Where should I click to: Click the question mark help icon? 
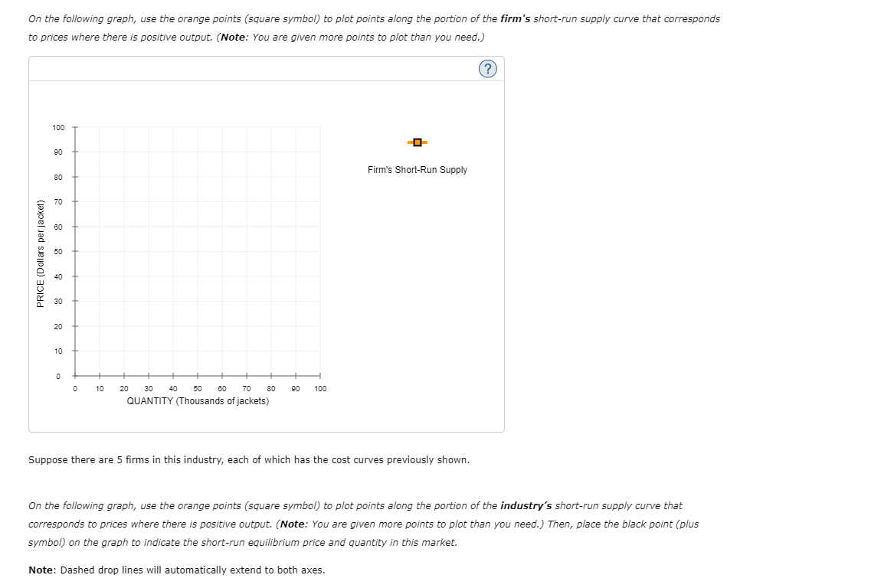click(x=488, y=68)
